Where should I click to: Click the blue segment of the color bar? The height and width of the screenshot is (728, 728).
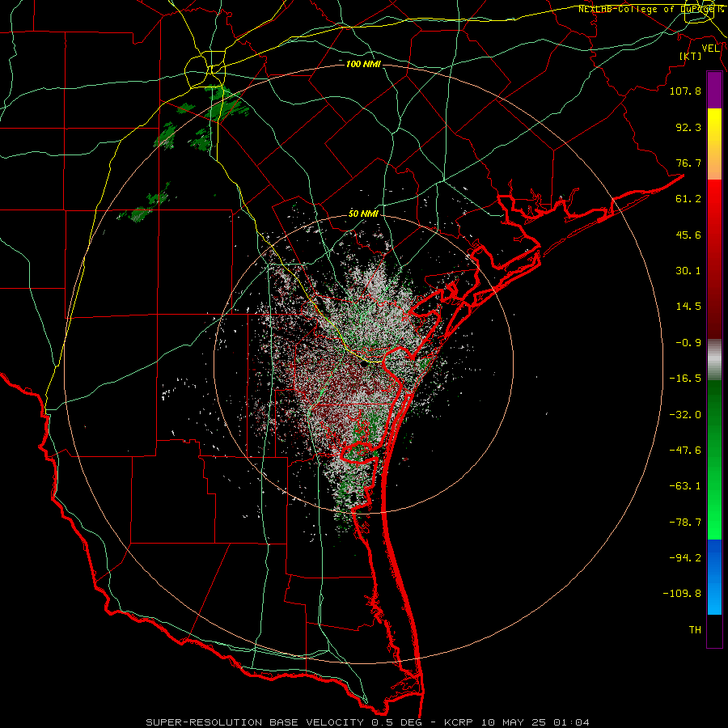(714, 577)
